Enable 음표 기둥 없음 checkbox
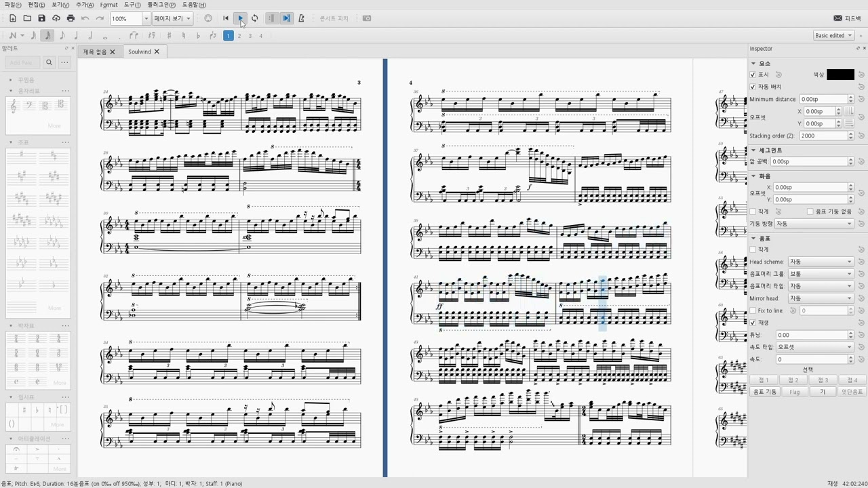The width and height of the screenshot is (868, 488). pos(810,211)
